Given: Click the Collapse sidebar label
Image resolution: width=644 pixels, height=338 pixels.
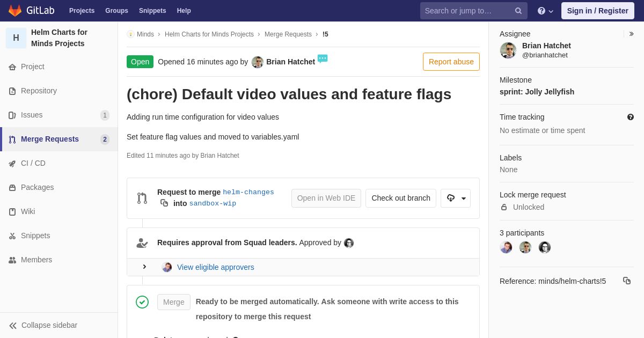Looking at the screenshot, I should pos(49,325).
